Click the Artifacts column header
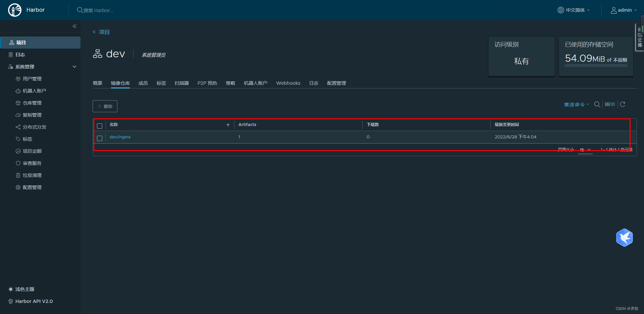Viewport: 644px width, 314px height. [247, 125]
